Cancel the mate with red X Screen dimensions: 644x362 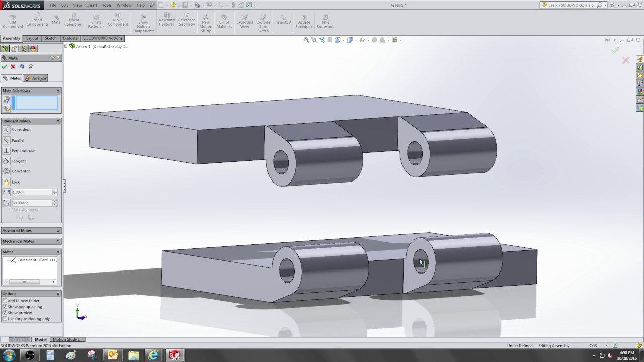(13, 66)
